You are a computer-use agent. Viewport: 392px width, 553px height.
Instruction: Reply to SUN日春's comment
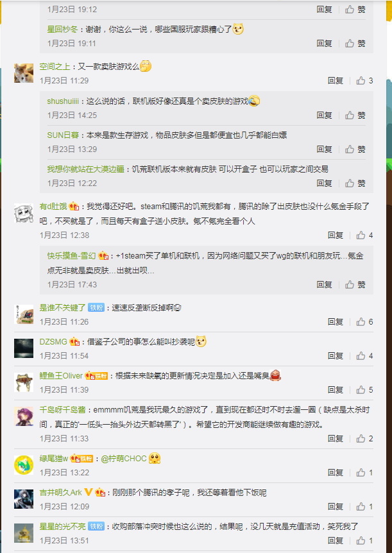(x=324, y=149)
